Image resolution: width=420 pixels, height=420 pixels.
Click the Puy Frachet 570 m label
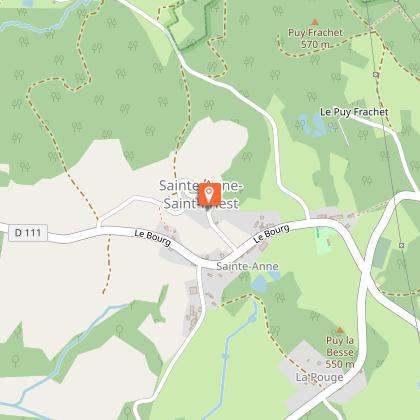tap(315, 38)
